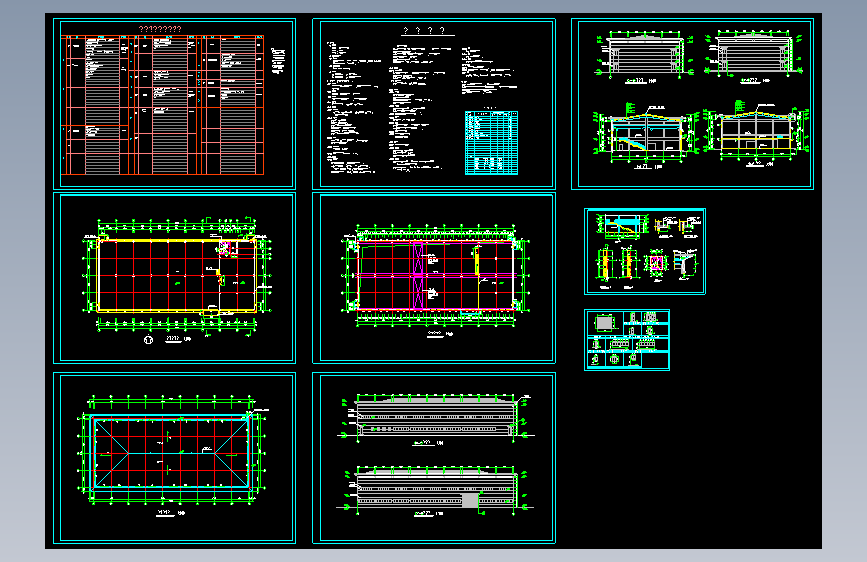Select the floor plan with magenta cross-braced bay
Viewport: 867px width, 562px height.
tap(434, 278)
